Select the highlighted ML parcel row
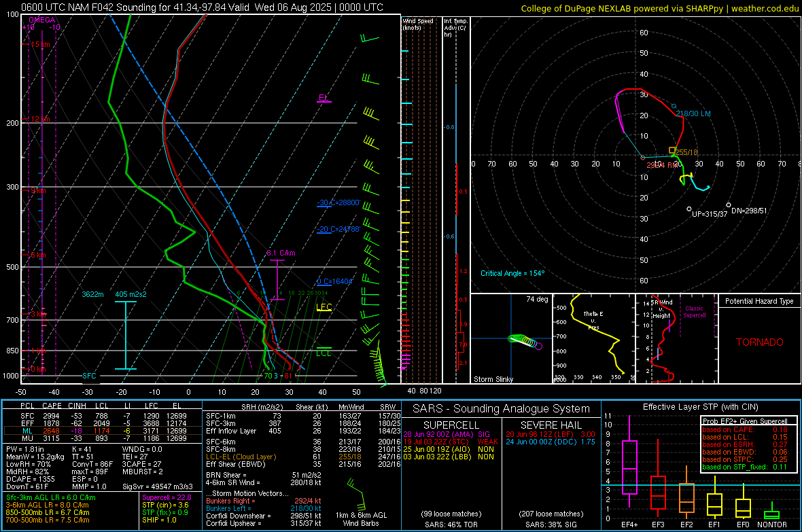The width and height of the screenshot is (802, 532). tap(103, 431)
